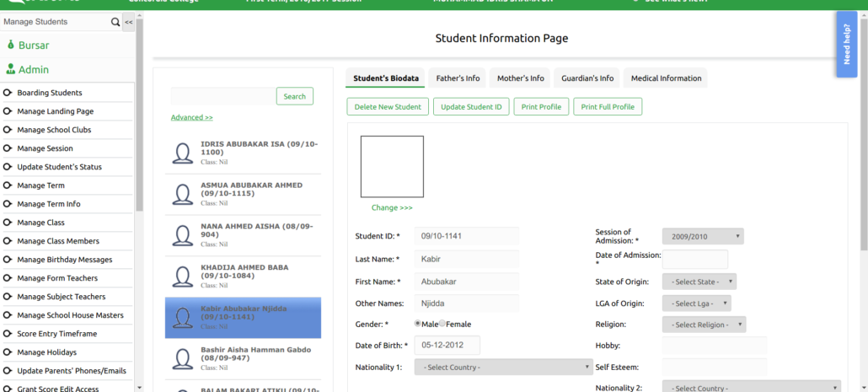The image size is (868, 392).
Task: Click the Print Full Profile button
Action: click(x=608, y=107)
